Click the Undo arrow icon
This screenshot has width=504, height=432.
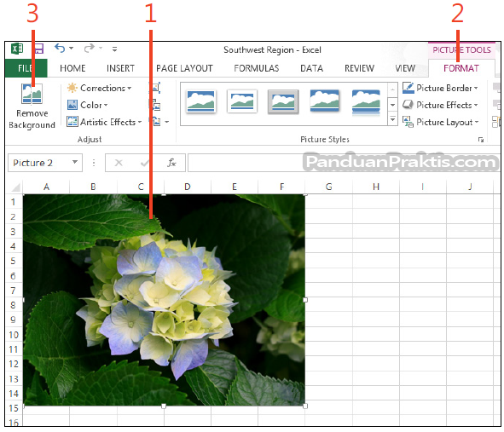pyautogui.click(x=60, y=49)
